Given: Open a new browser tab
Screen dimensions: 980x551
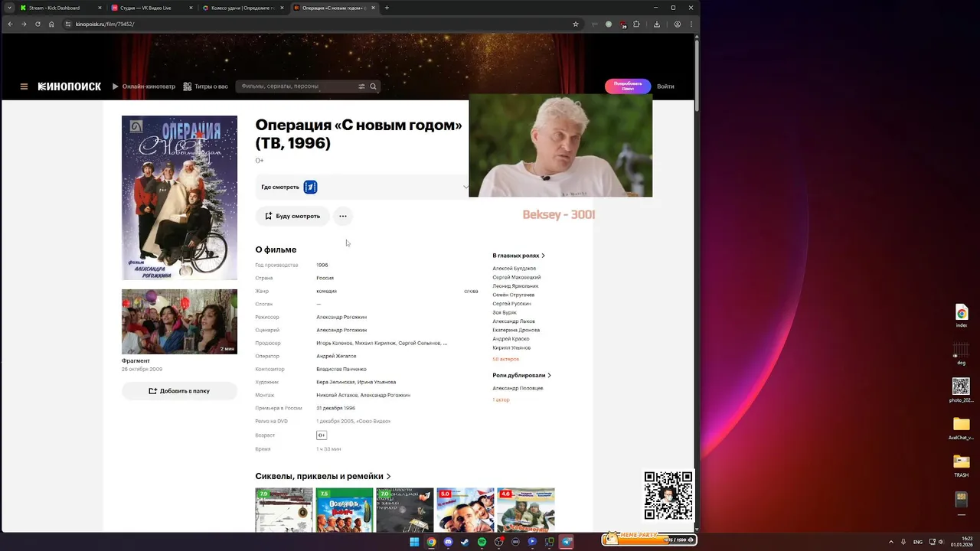Looking at the screenshot, I should click(387, 8).
